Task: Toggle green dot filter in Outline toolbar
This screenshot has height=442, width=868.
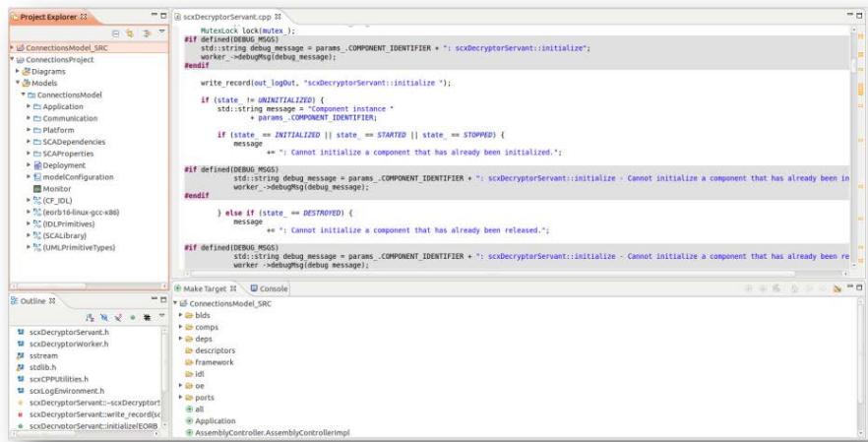Action: (133, 317)
